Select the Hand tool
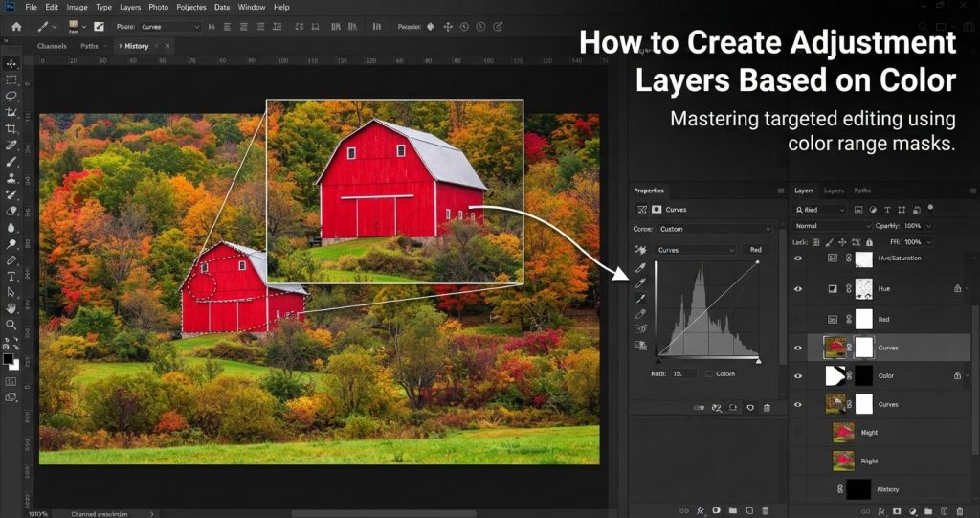Image resolution: width=980 pixels, height=518 pixels. tap(11, 307)
